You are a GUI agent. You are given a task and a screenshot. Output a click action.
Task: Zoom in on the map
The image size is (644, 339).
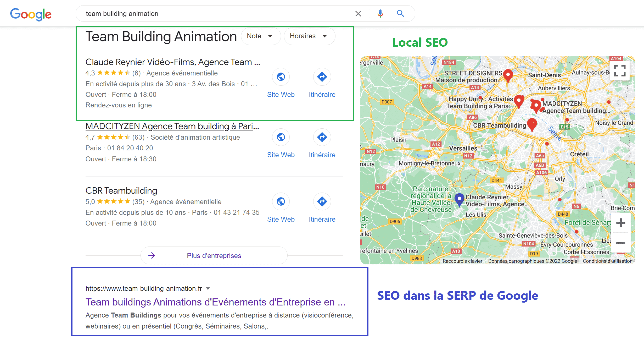tap(620, 223)
